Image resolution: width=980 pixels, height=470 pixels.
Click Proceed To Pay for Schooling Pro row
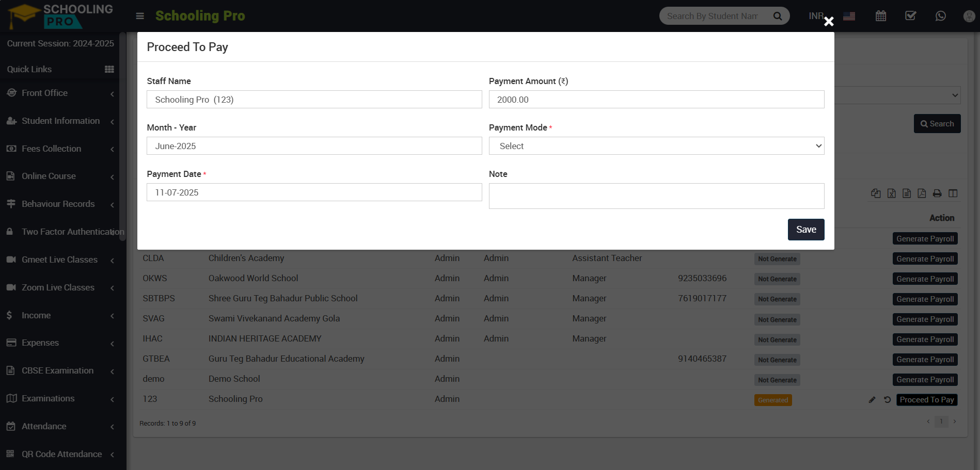927,400
